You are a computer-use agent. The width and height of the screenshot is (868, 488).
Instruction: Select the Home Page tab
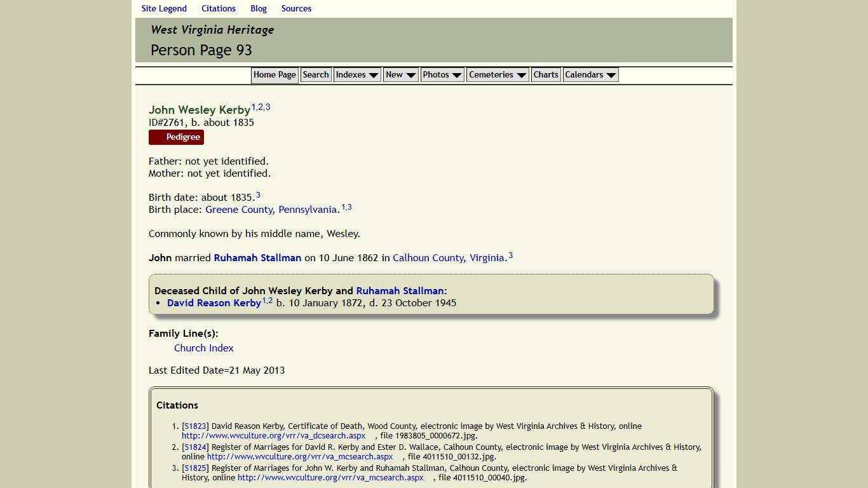tap(275, 74)
